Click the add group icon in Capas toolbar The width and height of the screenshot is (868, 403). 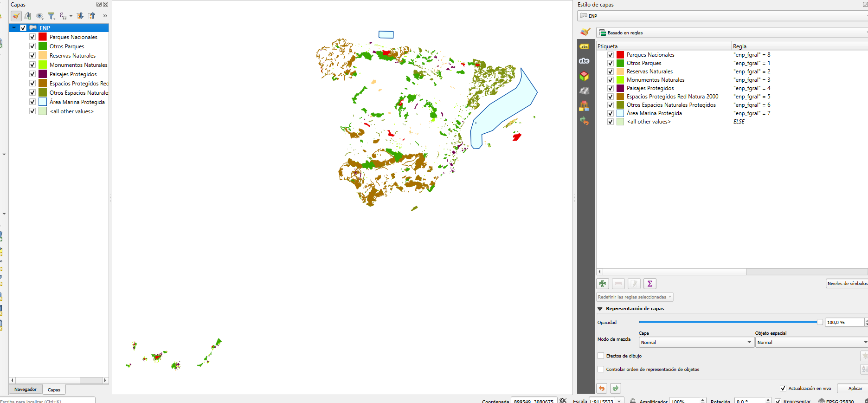[x=28, y=16]
